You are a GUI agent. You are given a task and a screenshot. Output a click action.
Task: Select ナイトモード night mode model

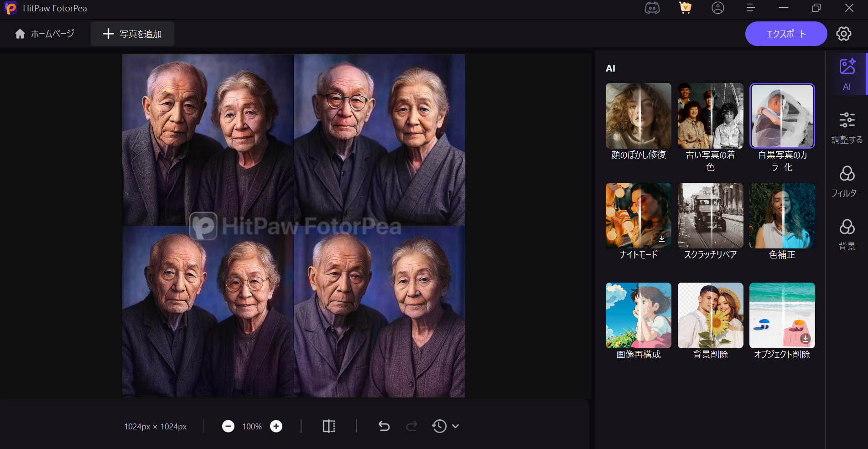point(638,216)
